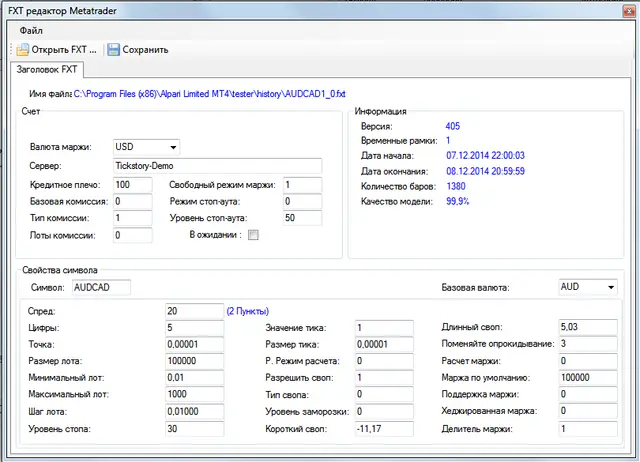Click the Открыть FXT button label
Image resolution: width=640 pixels, height=462 pixels.
pos(64,50)
